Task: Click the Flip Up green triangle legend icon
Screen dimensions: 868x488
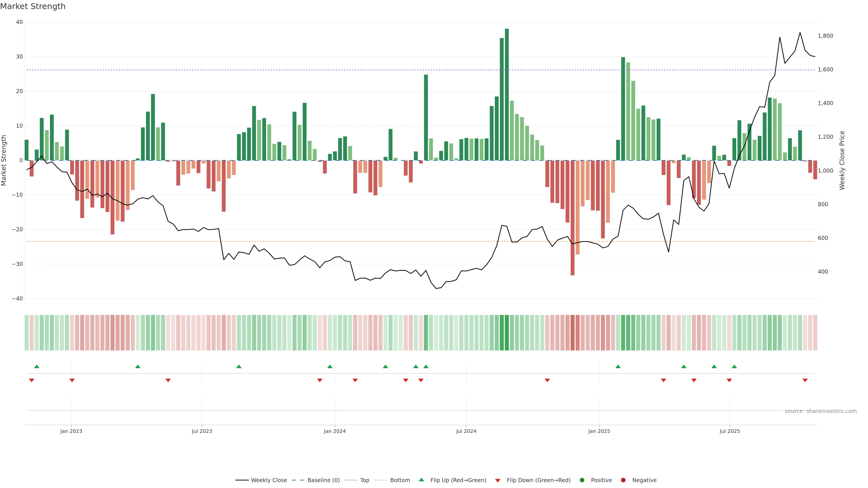Action: point(421,480)
